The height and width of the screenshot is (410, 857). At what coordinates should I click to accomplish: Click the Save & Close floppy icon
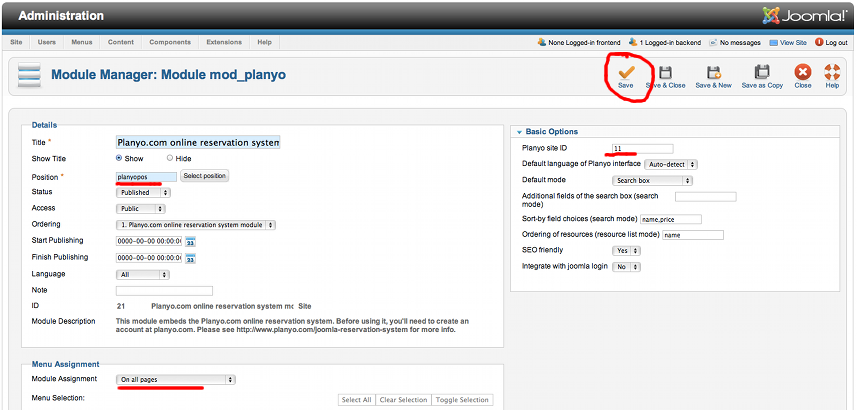pyautogui.click(x=665, y=72)
